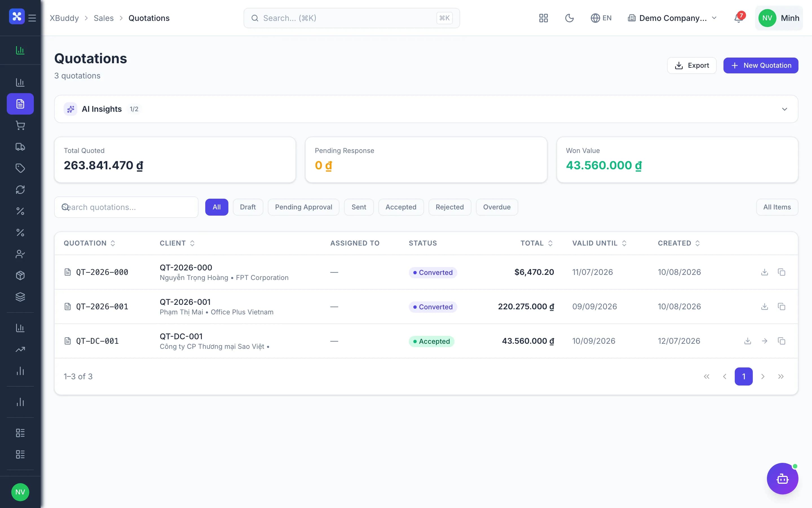The image size is (812, 508).
Task: Duplicate quotation QT-2026-001
Action: point(782,306)
